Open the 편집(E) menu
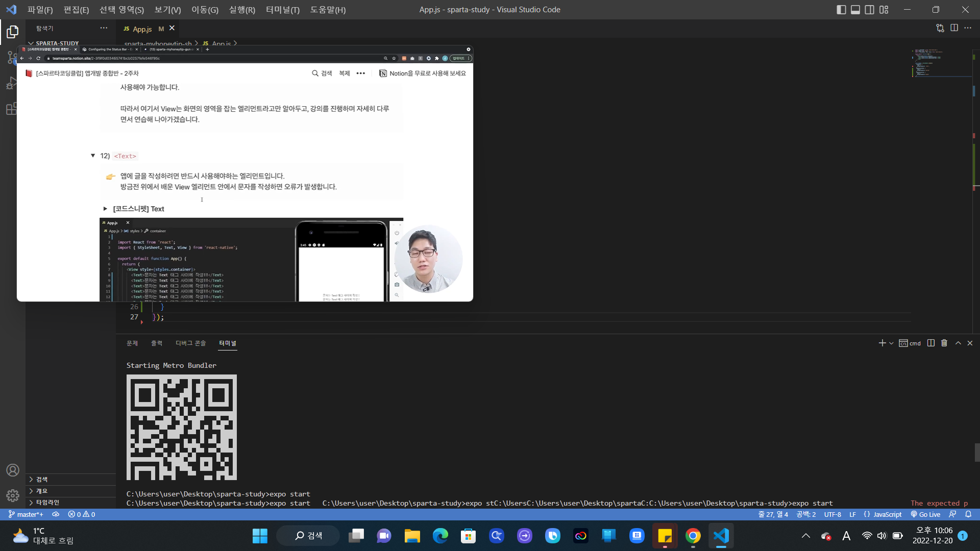The width and height of the screenshot is (980, 551). click(x=76, y=10)
